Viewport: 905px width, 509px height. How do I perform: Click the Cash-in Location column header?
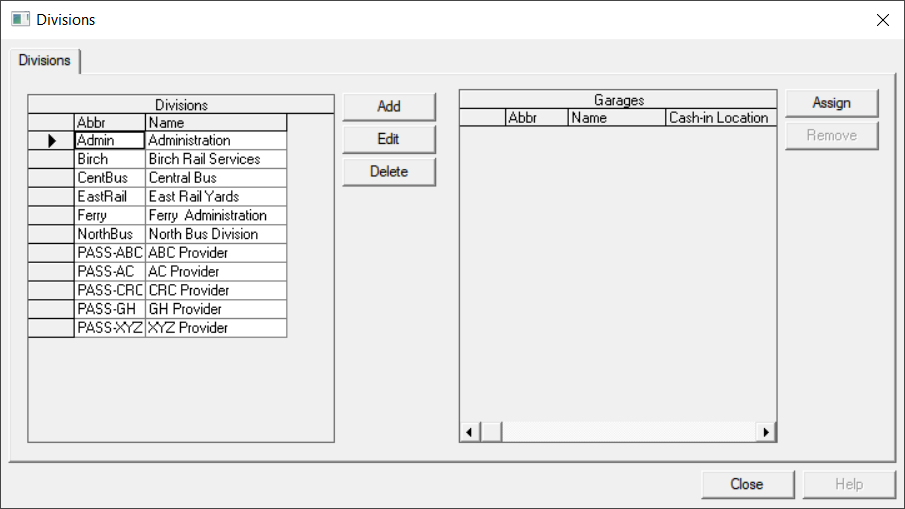(x=721, y=118)
